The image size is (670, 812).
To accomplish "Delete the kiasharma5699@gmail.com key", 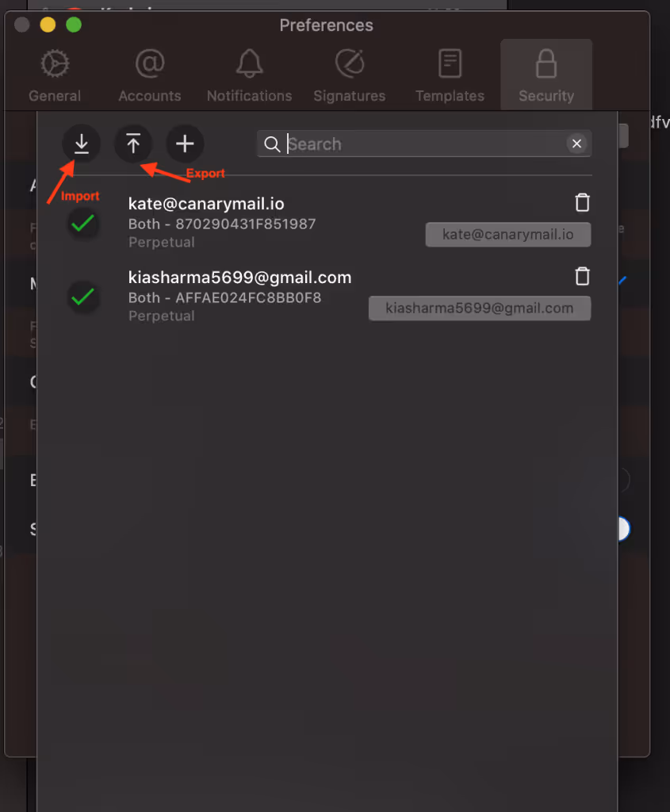I will 583,276.
